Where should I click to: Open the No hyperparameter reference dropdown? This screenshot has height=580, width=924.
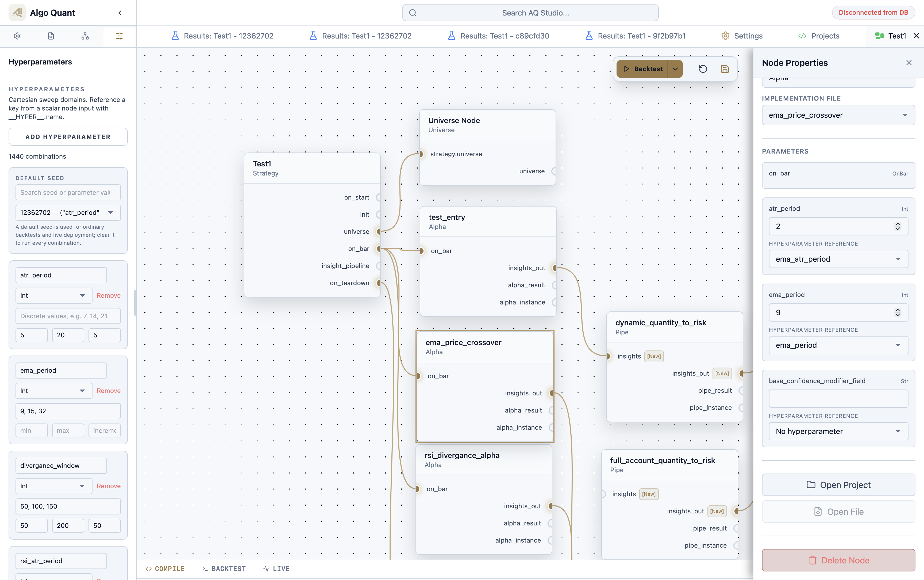pyautogui.click(x=838, y=431)
